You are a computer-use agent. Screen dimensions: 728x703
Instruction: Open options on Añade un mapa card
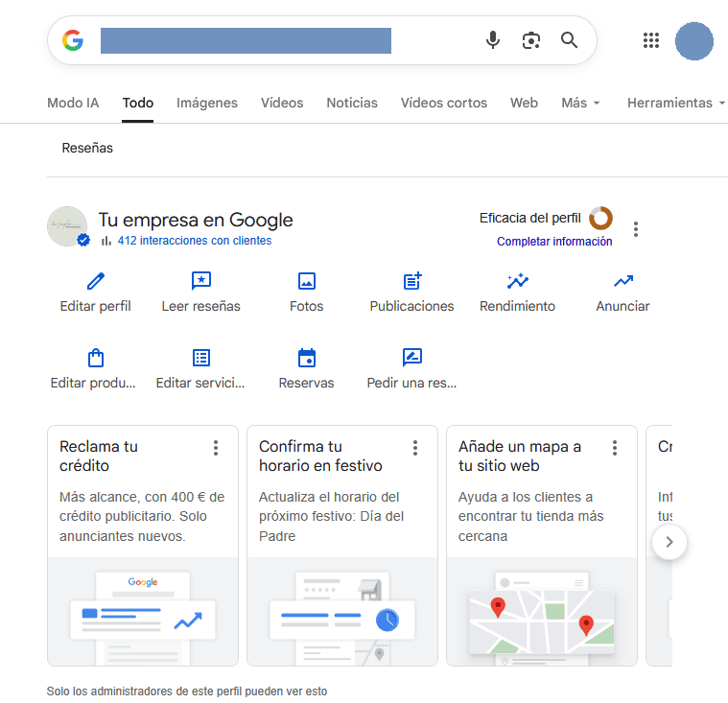(x=614, y=448)
